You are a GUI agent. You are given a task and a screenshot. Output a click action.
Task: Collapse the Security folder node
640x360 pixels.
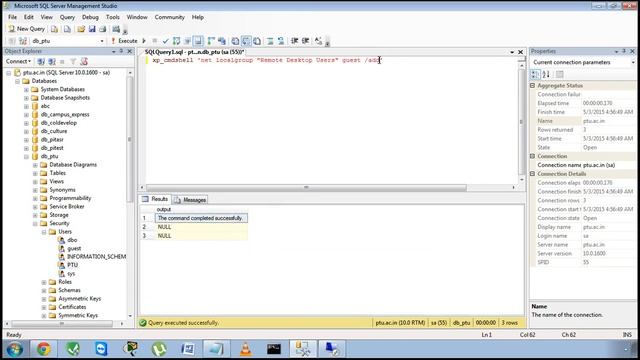(35, 223)
